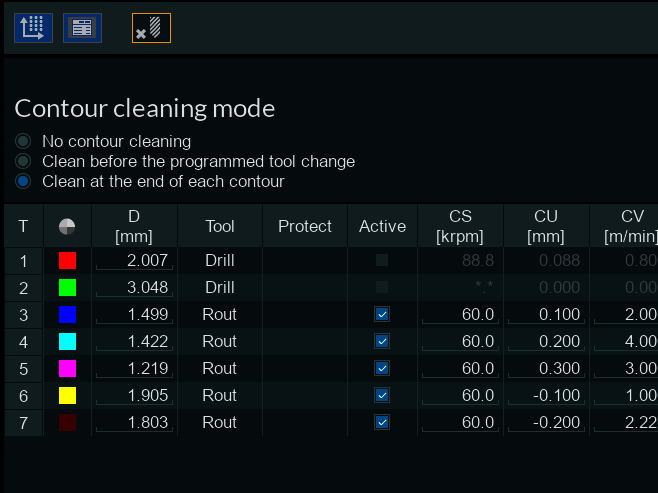Viewport: 658px width, 493px height.
Task: Open the table list view icon
Action: coord(82,28)
